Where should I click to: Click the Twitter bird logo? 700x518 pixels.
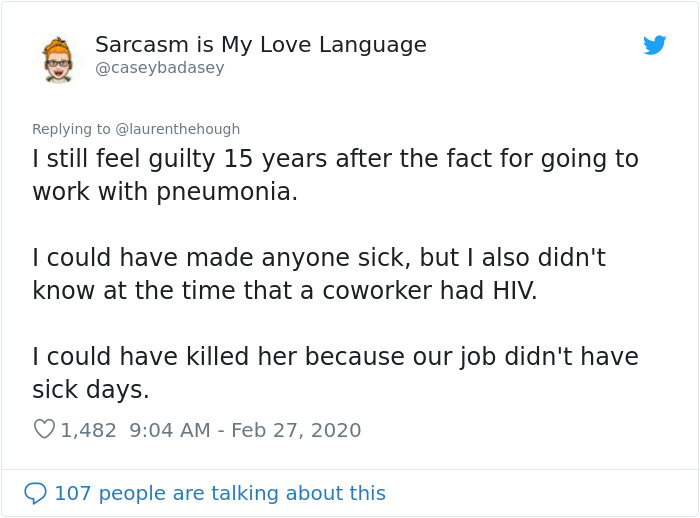(x=655, y=45)
